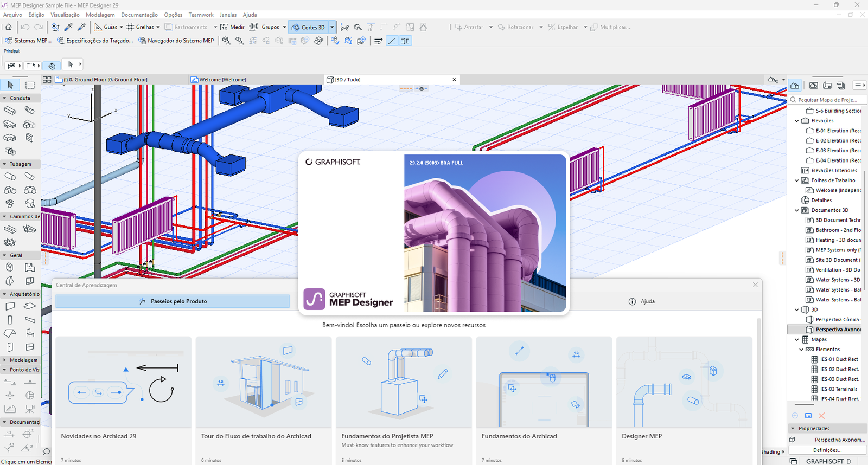The width and height of the screenshot is (868, 465).
Task: Open Project Map home icon in navigator
Action: tap(795, 85)
